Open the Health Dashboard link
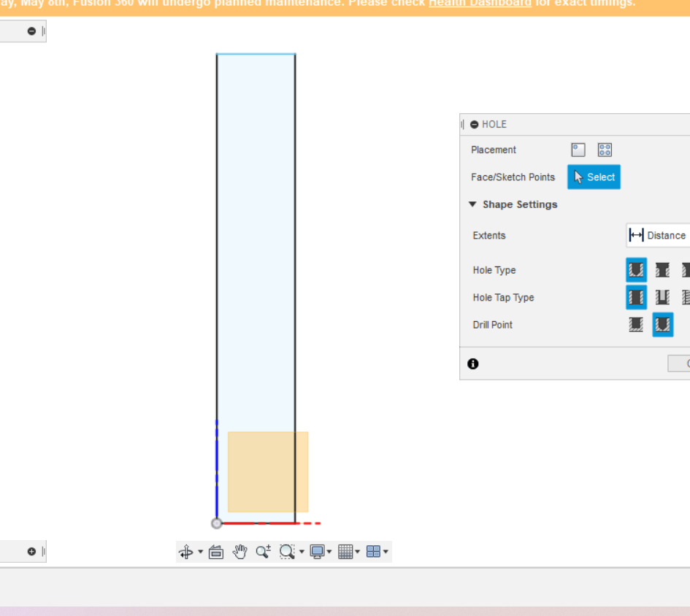This screenshot has height=616, width=690. point(480,4)
